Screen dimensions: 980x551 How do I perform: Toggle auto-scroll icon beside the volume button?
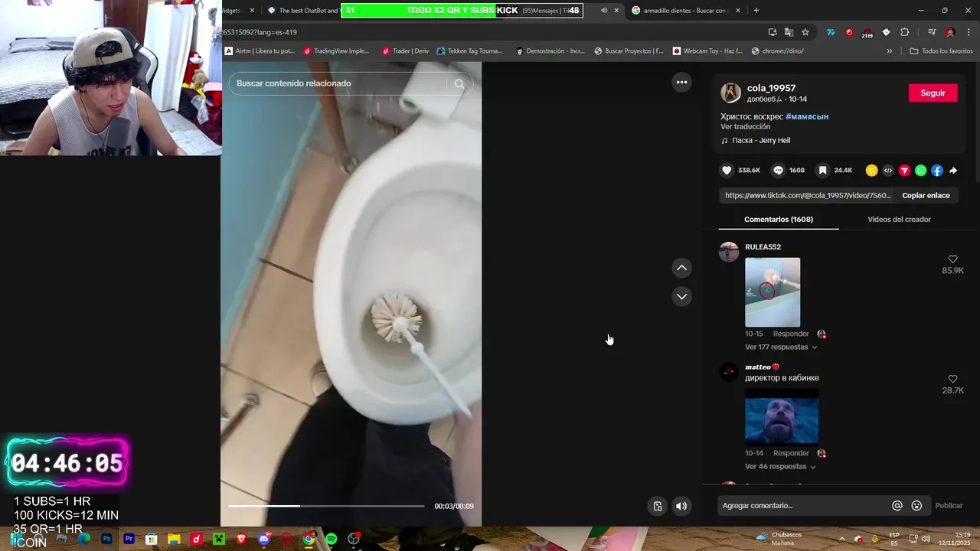tap(658, 506)
